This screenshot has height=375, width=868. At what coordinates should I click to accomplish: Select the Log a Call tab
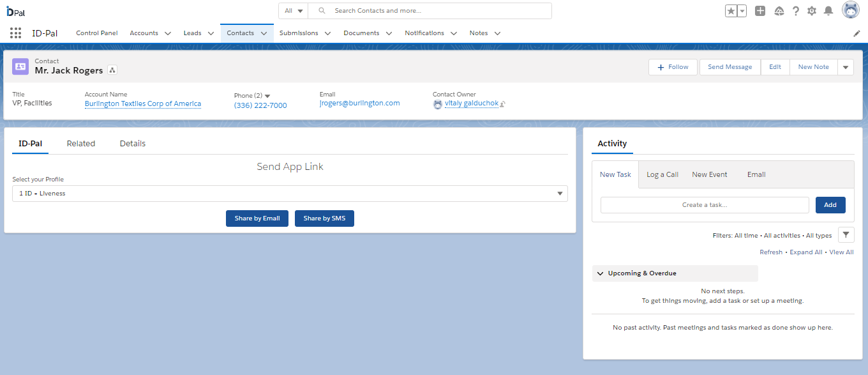click(662, 174)
